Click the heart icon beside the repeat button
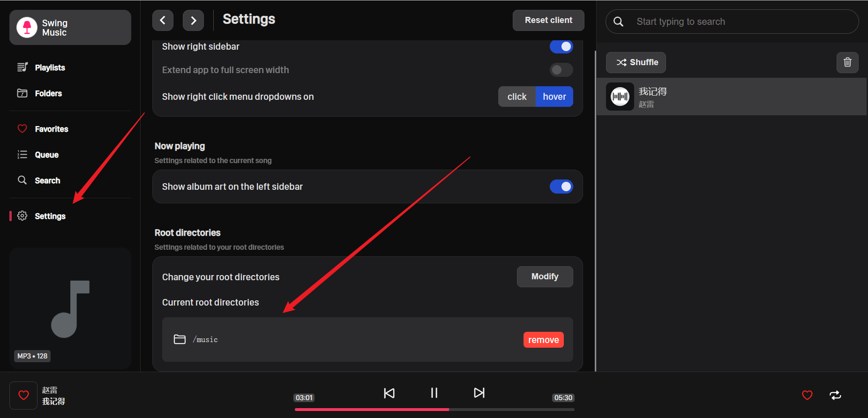Image resolution: width=868 pixels, height=418 pixels. pyautogui.click(x=807, y=395)
